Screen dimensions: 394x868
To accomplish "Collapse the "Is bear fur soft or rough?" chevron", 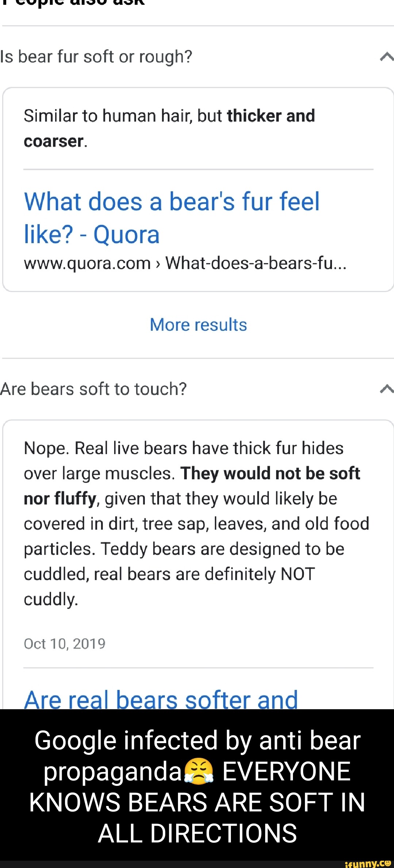I will click(x=386, y=57).
